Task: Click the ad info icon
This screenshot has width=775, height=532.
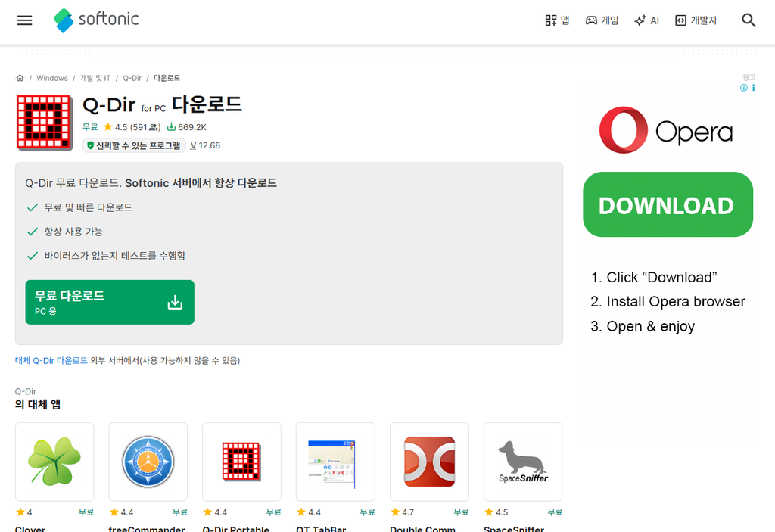Action: (743, 88)
